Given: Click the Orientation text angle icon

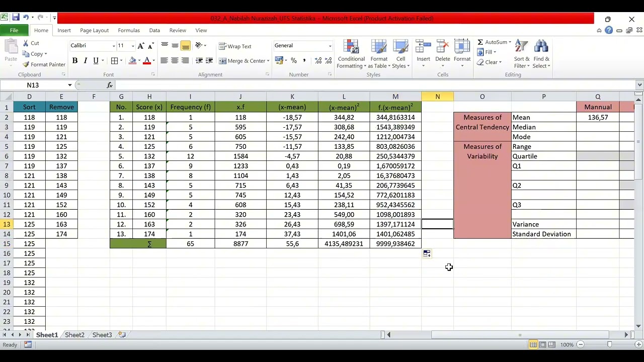Looking at the screenshot, I should pos(199,46).
